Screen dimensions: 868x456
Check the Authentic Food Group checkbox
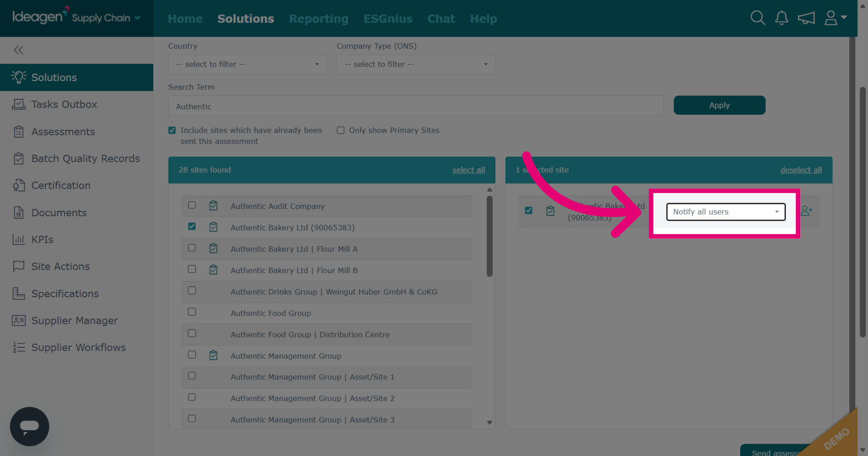pos(192,312)
